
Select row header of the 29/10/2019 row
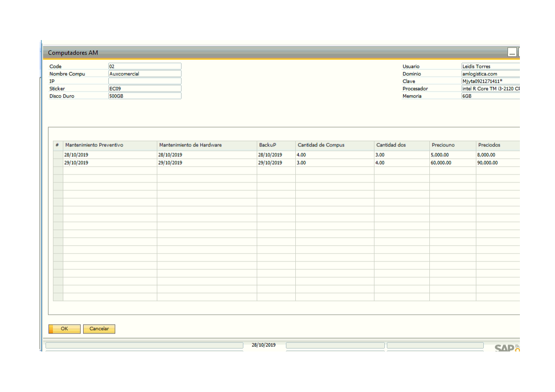[x=58, y=163]
